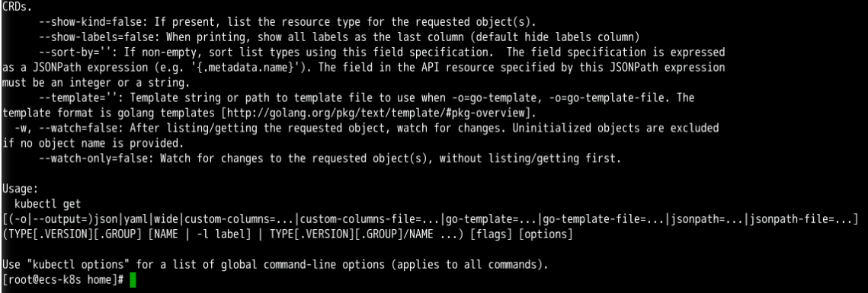Click the jsonpath-file=...] option text
868x293 pixels.
802,219
